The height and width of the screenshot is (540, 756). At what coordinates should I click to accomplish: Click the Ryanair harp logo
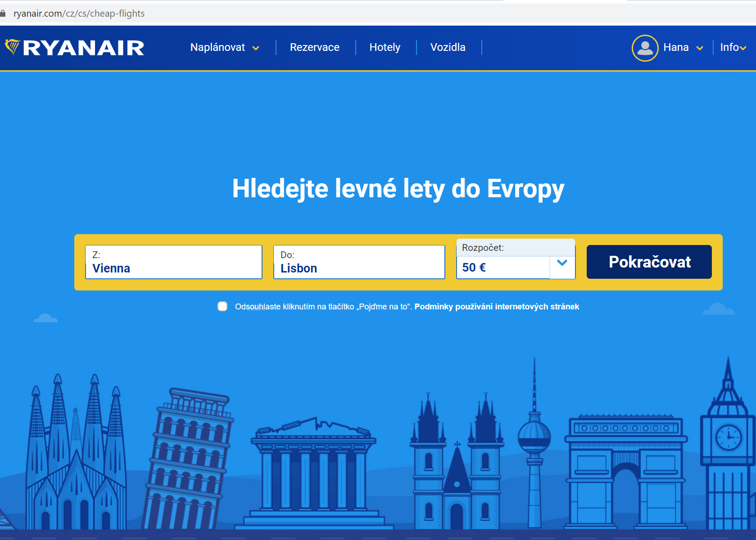[13, 47]
